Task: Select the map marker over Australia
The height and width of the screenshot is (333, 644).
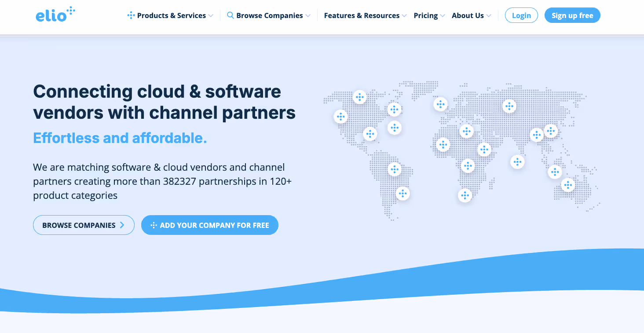Action: click(568, 185)
